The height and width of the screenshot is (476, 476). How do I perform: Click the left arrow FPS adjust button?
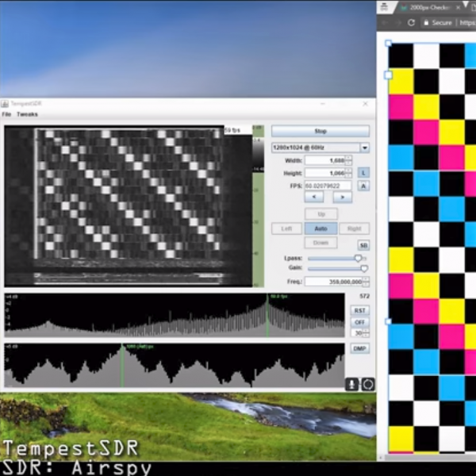point(314,197)
